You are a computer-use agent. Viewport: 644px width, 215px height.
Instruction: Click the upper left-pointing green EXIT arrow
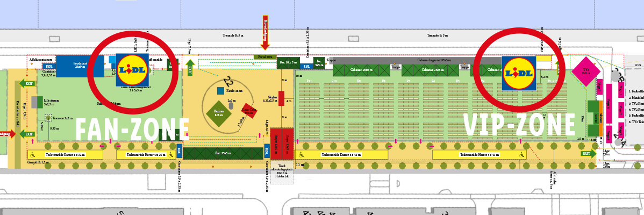[x=27, y=84]
